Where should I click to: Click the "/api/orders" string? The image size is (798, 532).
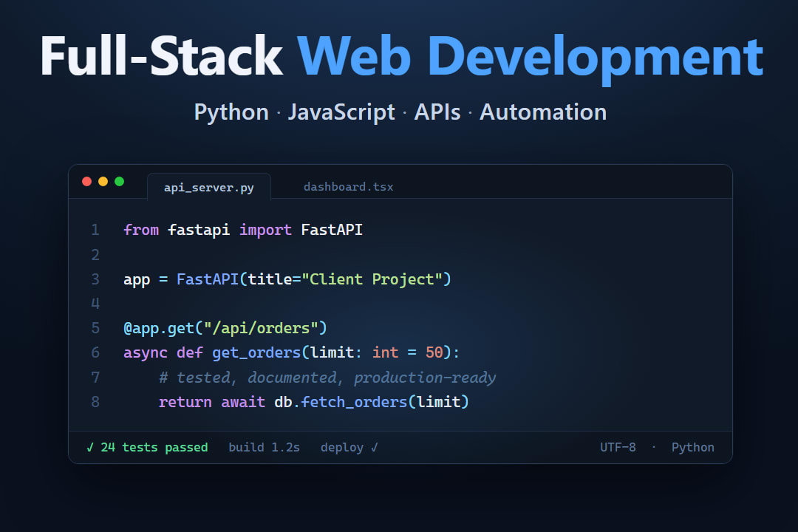[x=261, y=328]
